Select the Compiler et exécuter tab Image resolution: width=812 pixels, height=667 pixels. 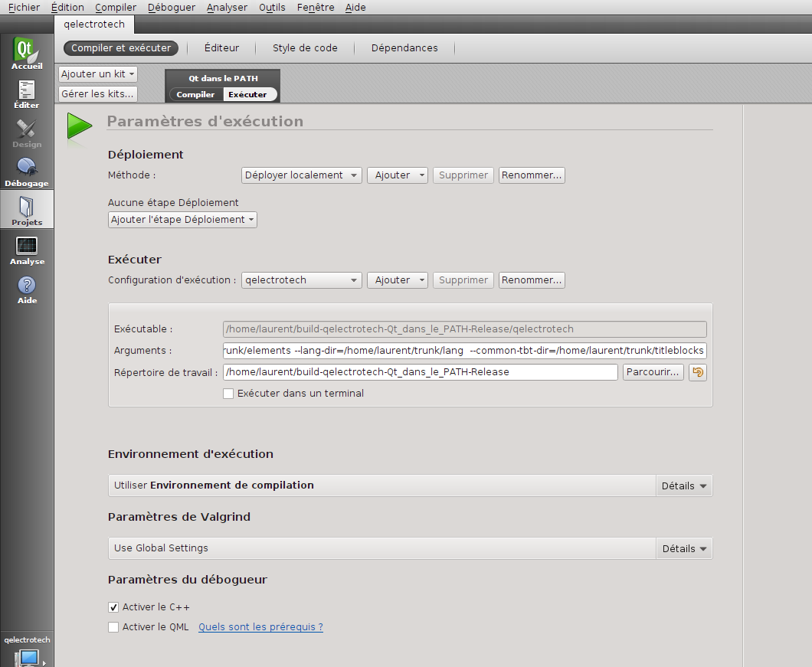click(x=121, y=48)
